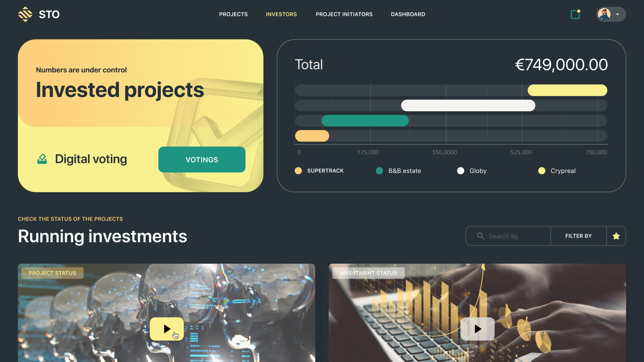Click the SUPERTRACK legend color dot
The width and height of the screenshot is (644, 362).
299,171
